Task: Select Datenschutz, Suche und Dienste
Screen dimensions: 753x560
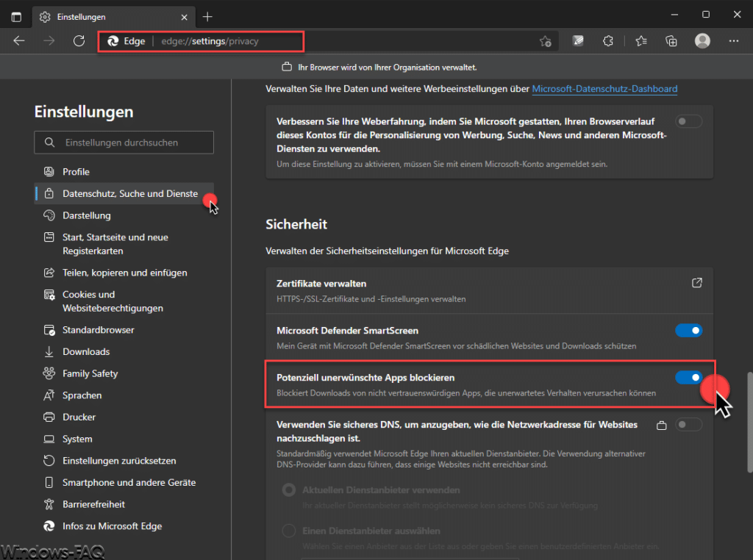Action: click(124, 193)
